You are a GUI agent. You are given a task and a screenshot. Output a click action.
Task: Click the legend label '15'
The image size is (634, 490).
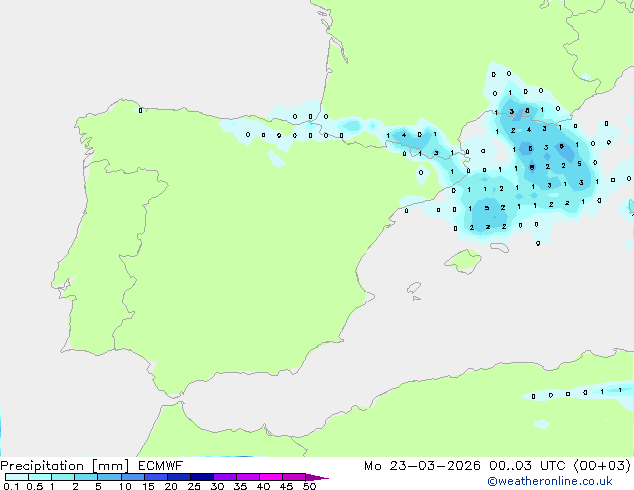click(148, 486)
